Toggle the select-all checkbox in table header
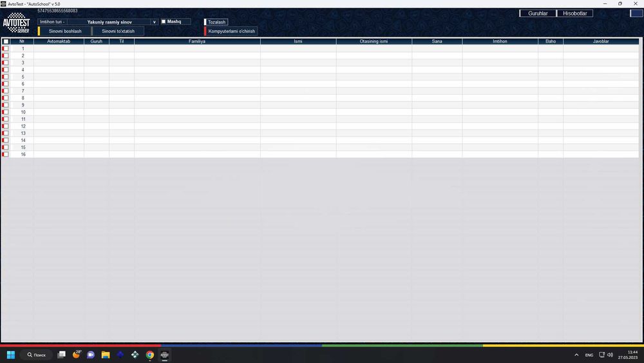The image size is (644, 363). (6, 41)
